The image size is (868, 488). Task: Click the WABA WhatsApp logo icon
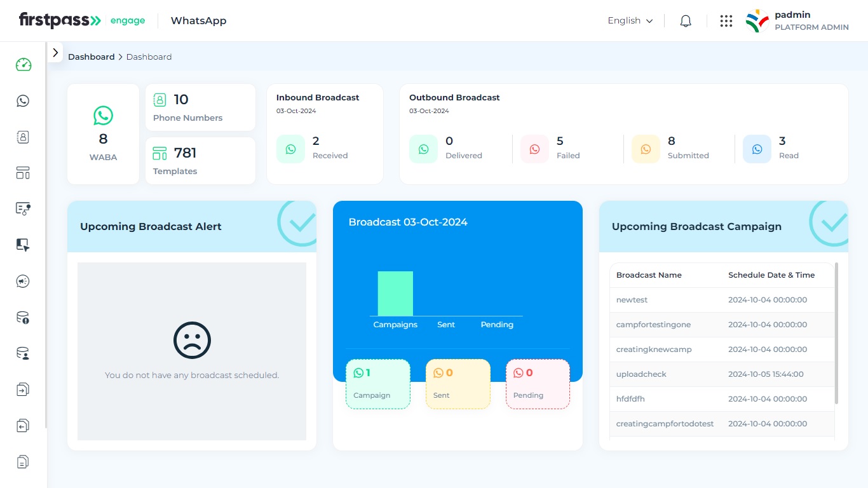click(x=103, y=116)
